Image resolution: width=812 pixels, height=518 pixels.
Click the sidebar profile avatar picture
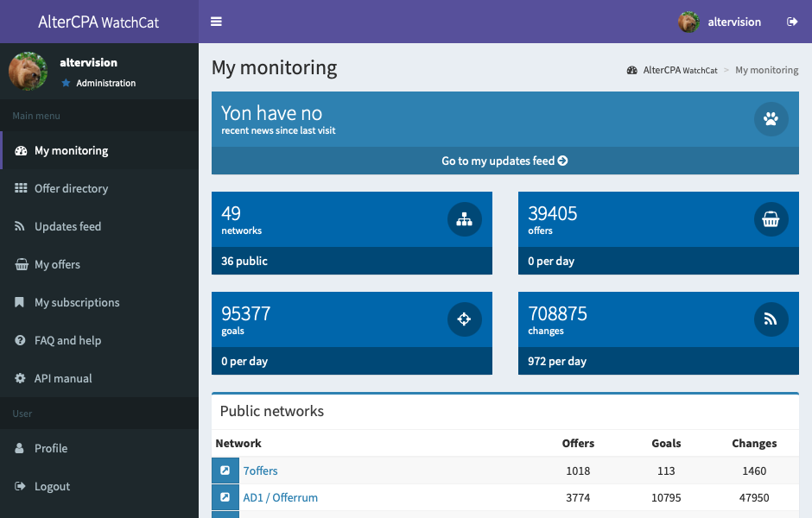pyautogui.click(x=28, y=71)
